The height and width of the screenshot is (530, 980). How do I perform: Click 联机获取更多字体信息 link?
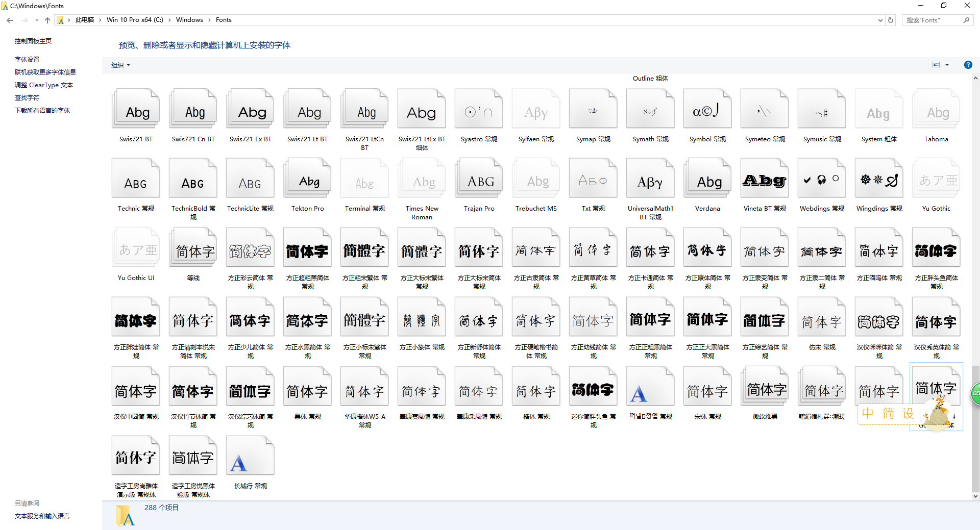(x=45, y=72)
